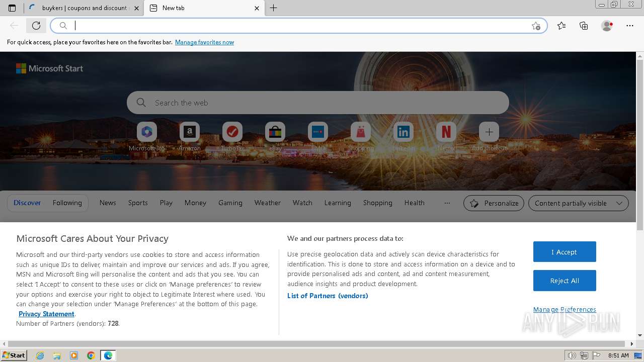Open the Gaming category
This screenshot has width=644, height=362.
(x=230, y=203)
